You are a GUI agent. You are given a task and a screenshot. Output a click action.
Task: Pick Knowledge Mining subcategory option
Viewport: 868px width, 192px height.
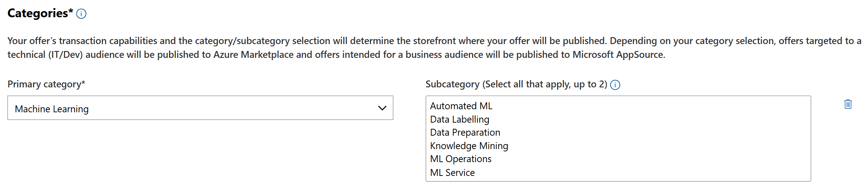(469, 146)
